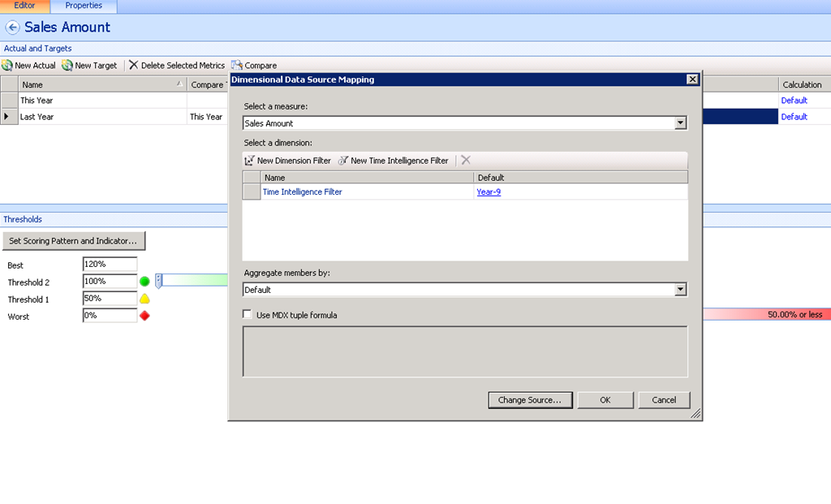Click Set Scoring Pattern and Indicator button

tap(74, 240)
